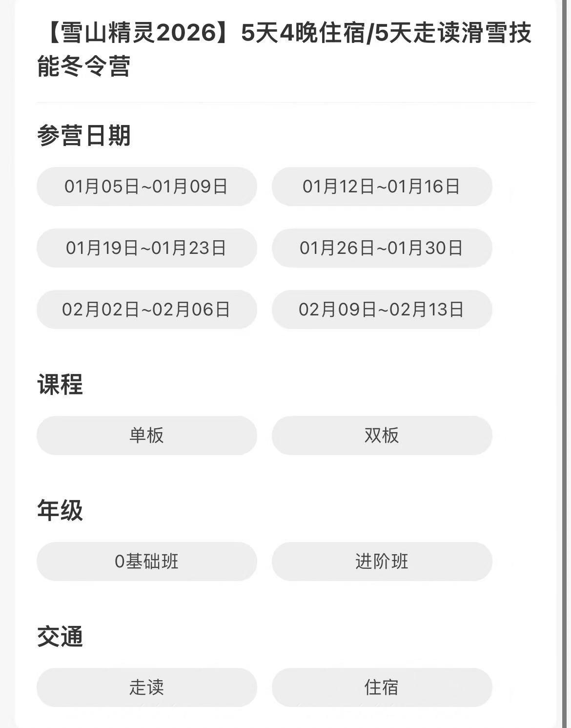This screenshot has height=728, width=571.
Task: Select the 单板 snowboard course
Action: [x=146, y=436]
